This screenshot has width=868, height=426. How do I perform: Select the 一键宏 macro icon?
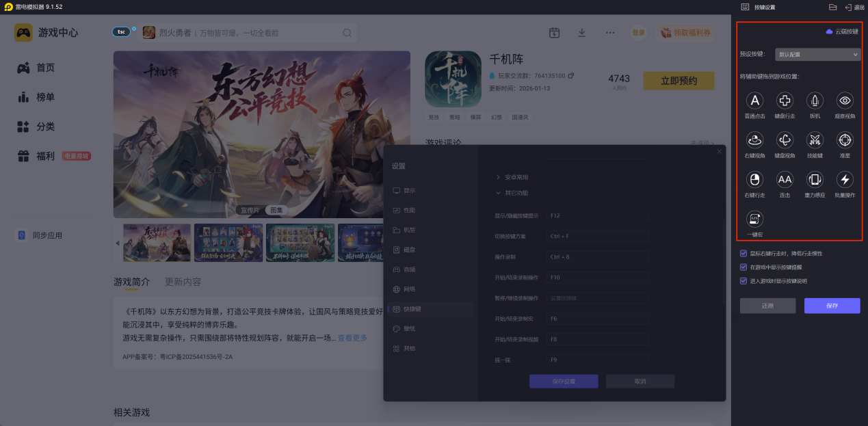tap(755, 219)
